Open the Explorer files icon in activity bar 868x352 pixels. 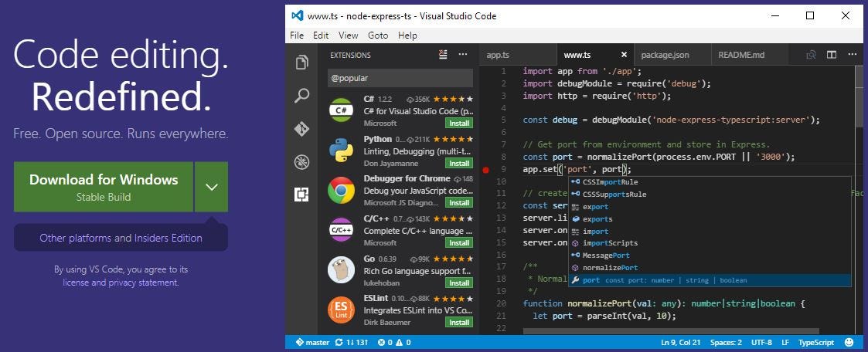coord(301,63)
